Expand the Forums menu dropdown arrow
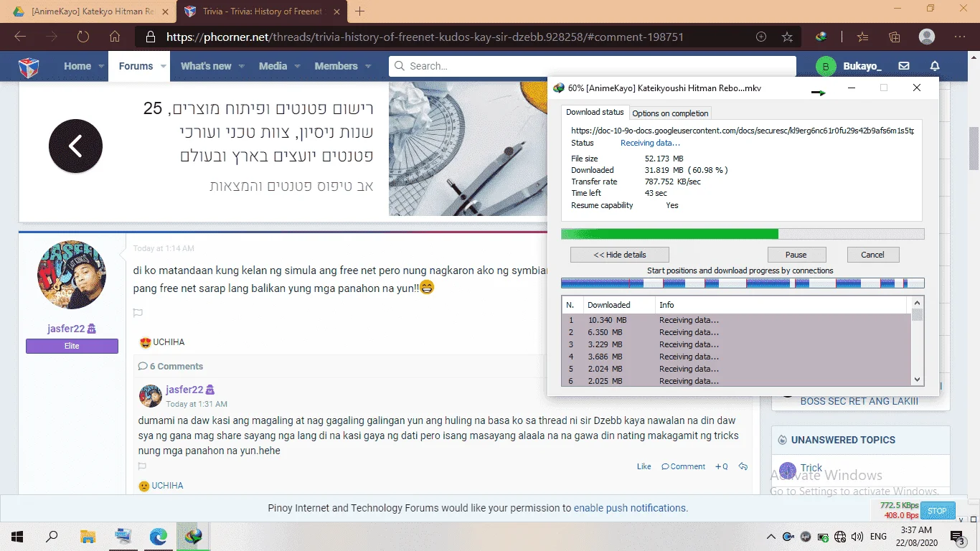The width and height of the screenshot is (980, 551). pos(164,66)
